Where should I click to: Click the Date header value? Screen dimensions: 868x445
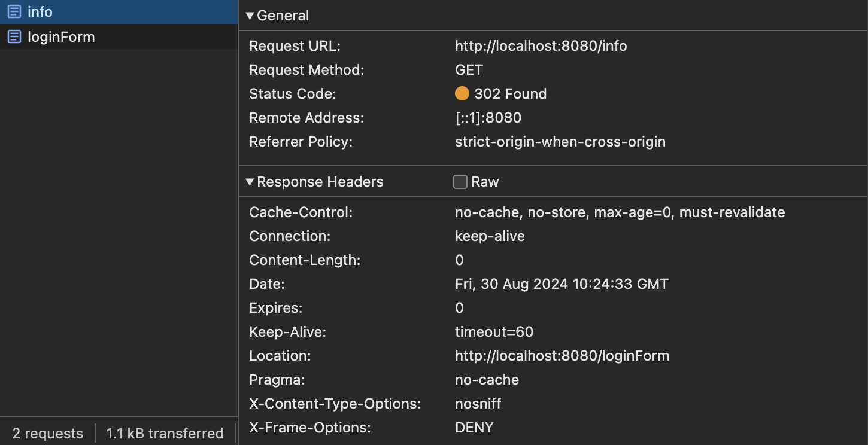click(561, 284)
